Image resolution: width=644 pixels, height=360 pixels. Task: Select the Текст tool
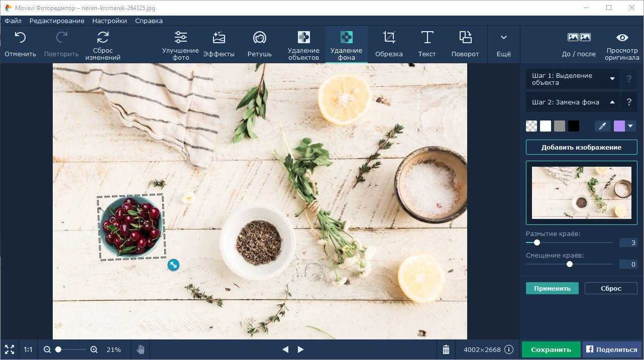click(427, 38)
